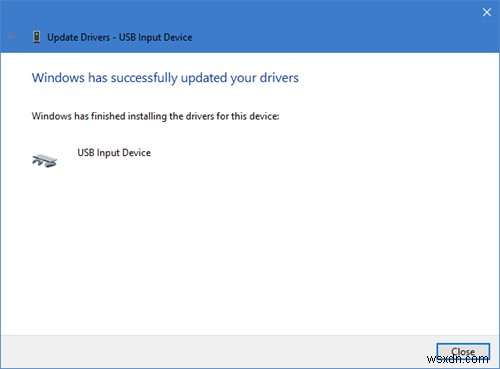Select the "USB Input Device" device name text
This screenshot has height=369, width=500.
tap(114, 153)
